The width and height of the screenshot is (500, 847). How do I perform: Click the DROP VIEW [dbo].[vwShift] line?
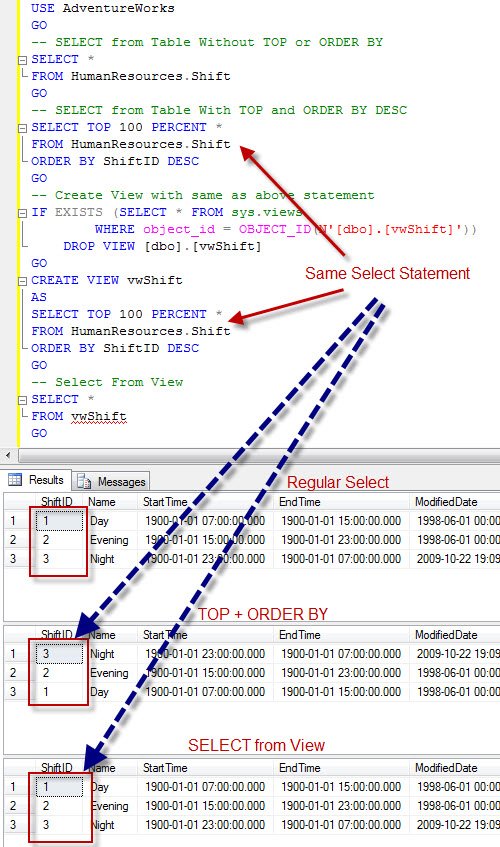pos(162,246)
